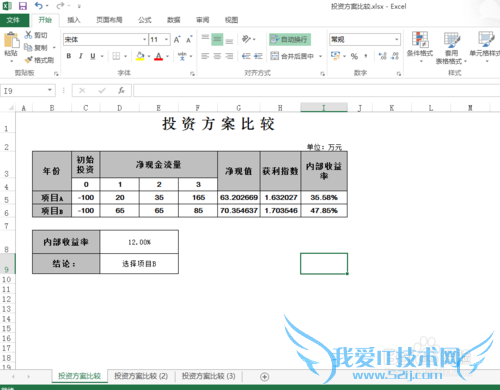The width and height of the screenshot is (500, 390).
Task: Apply comma style
Action: (x=366, y=56)
